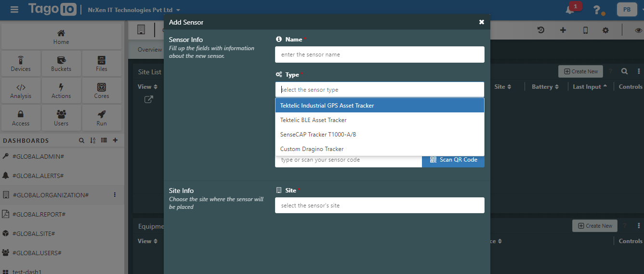The height and width of the screenshot is (274, 644).
Task: Search the Site List widget
Action: coord(624,71)
